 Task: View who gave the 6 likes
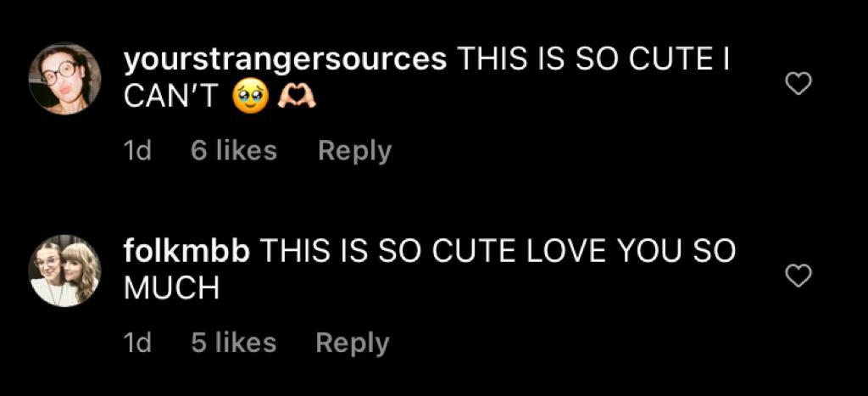234,151
